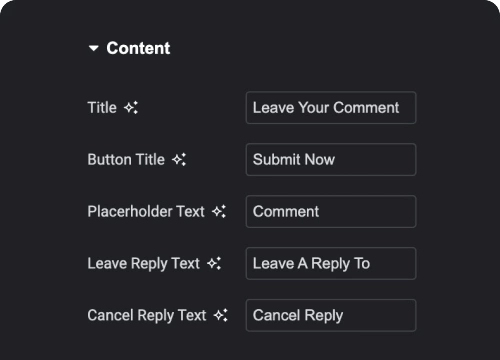Click the Placerholder Text label

[146, 211]
